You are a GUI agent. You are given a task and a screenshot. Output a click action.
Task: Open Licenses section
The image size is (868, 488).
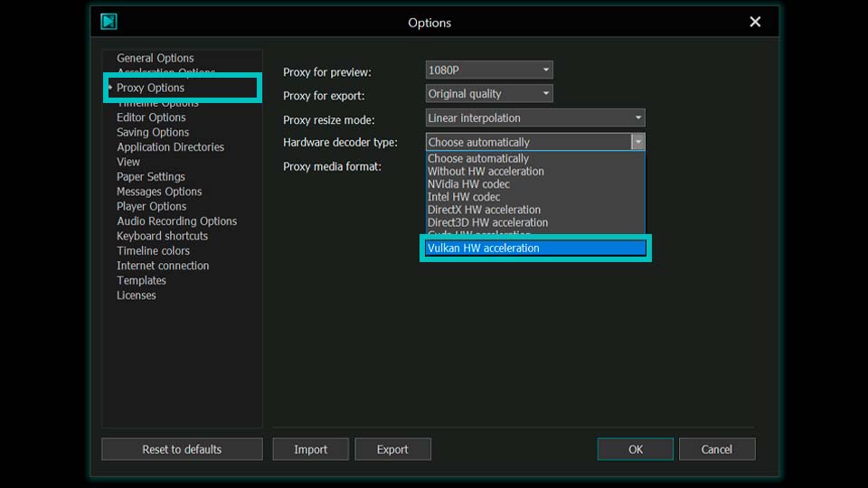click(x=137, y=296)
